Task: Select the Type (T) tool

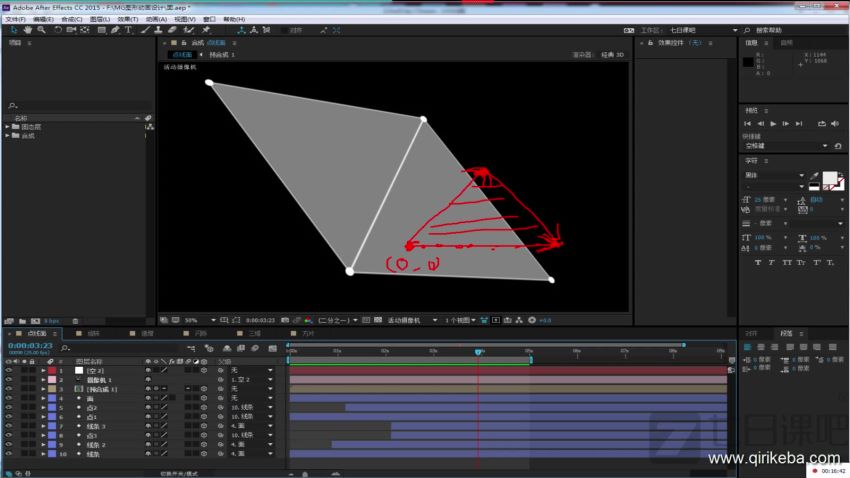Action: (128, 30)
